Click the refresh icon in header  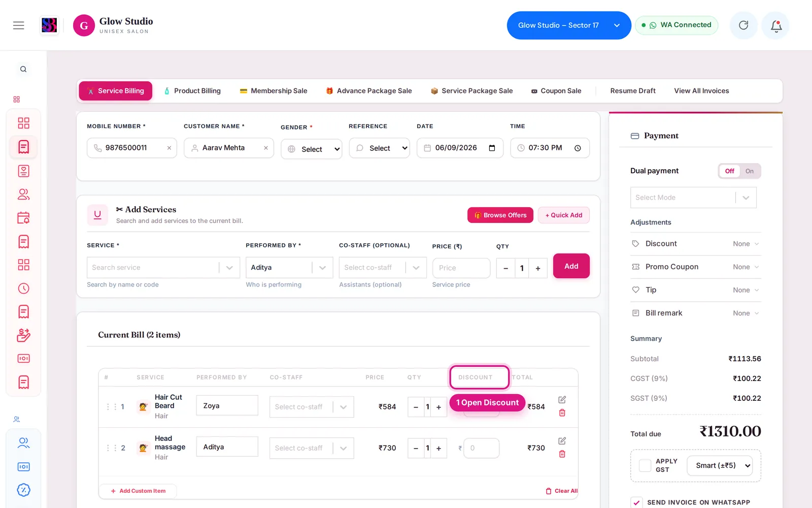pos(743,25)
